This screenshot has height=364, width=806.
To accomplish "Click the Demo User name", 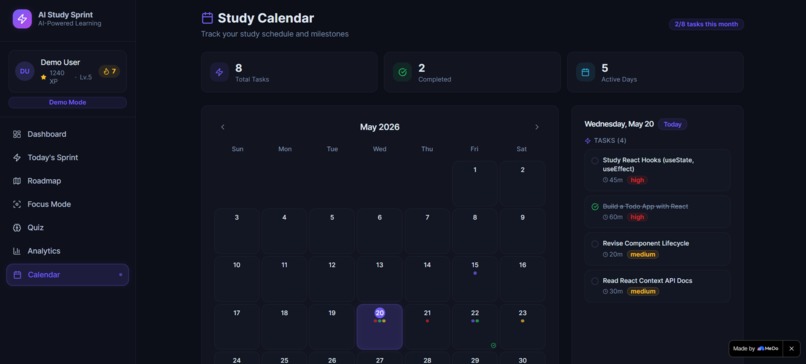I will [60, 62].
